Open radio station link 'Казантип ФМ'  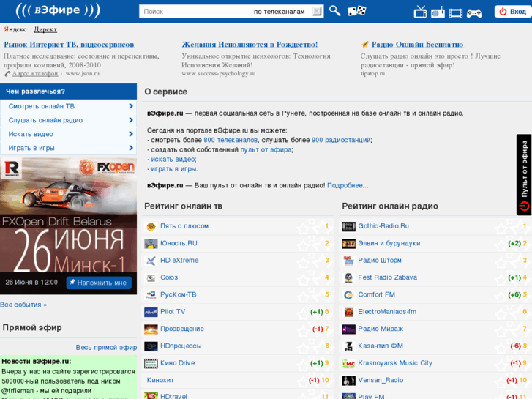pos(381,346)
